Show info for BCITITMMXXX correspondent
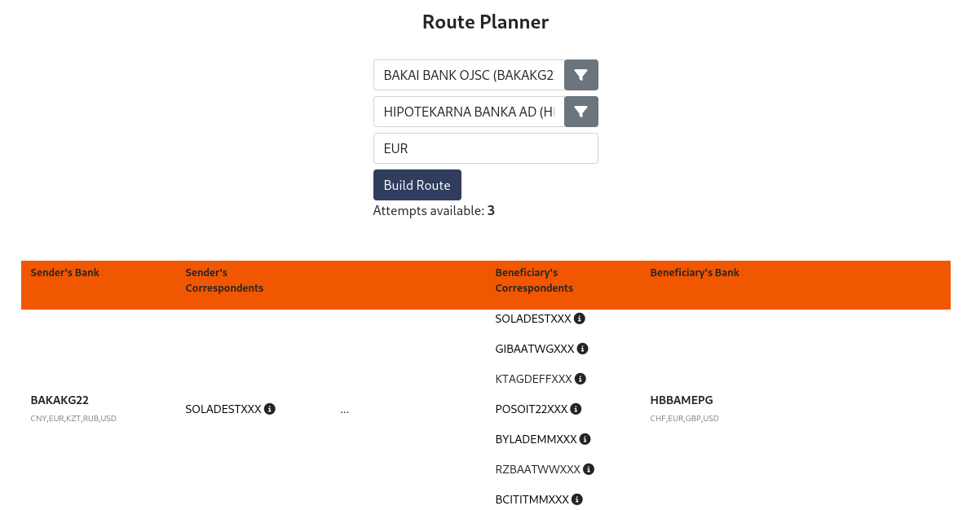 click(576, 499)
